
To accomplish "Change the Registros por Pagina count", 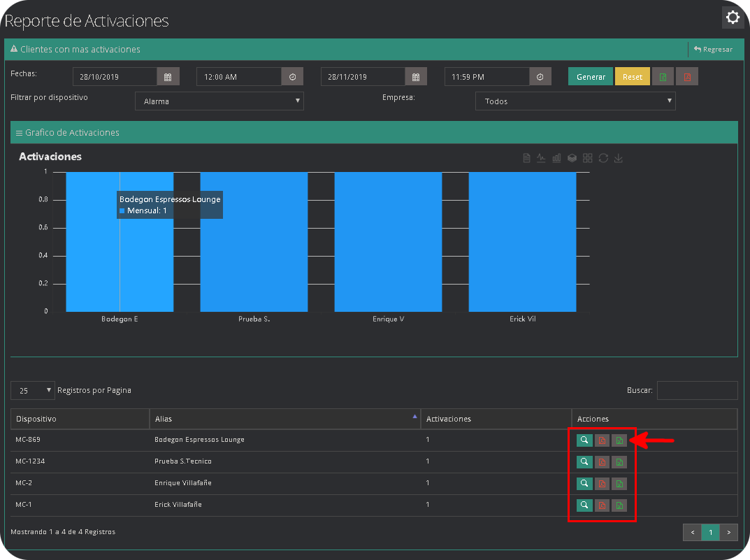I will tap(33, 391).
